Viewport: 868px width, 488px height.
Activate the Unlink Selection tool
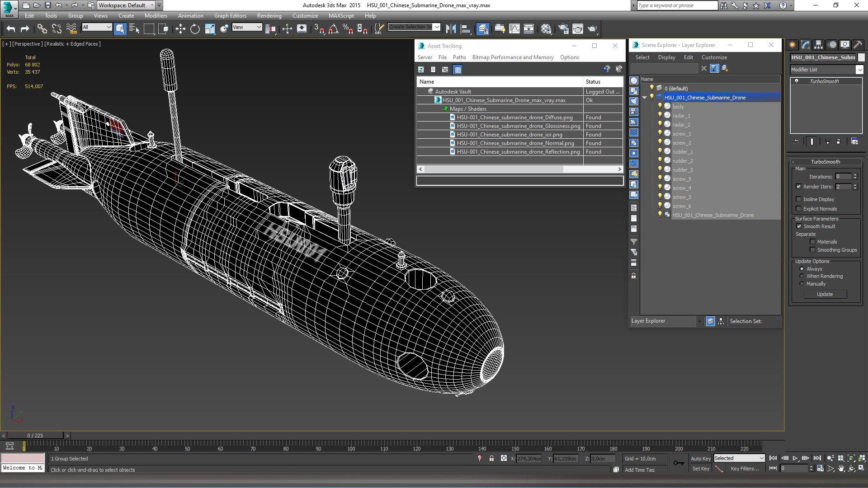point(57,29)
